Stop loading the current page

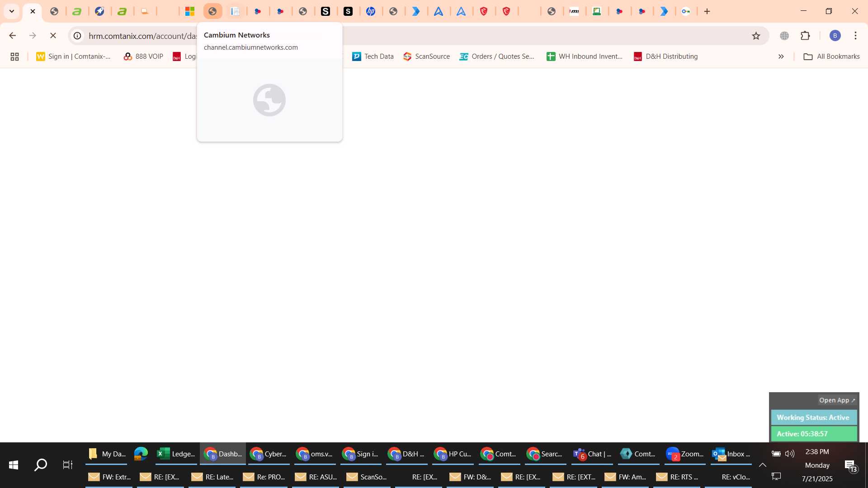tap(53, 35)
